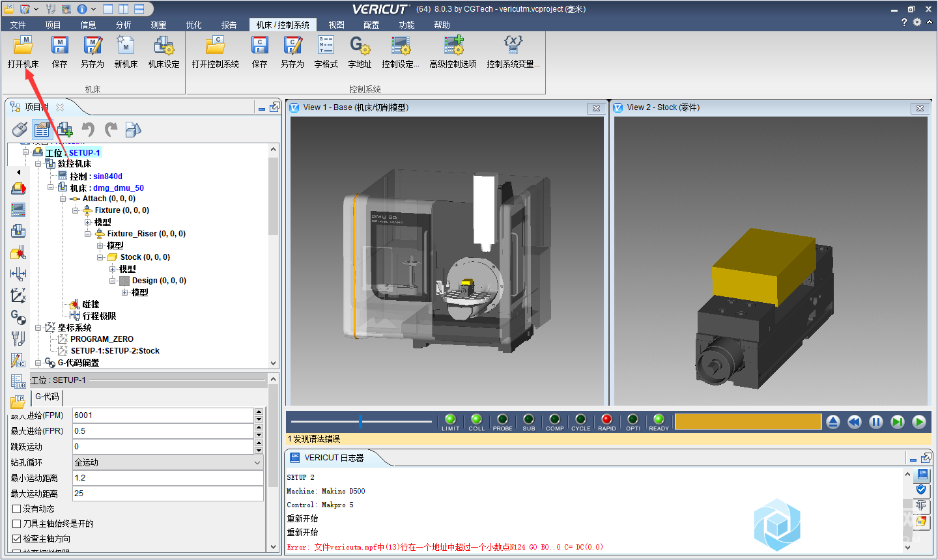
Task: Click the control screen icon in left sidebar
Action: coord(18,210)
